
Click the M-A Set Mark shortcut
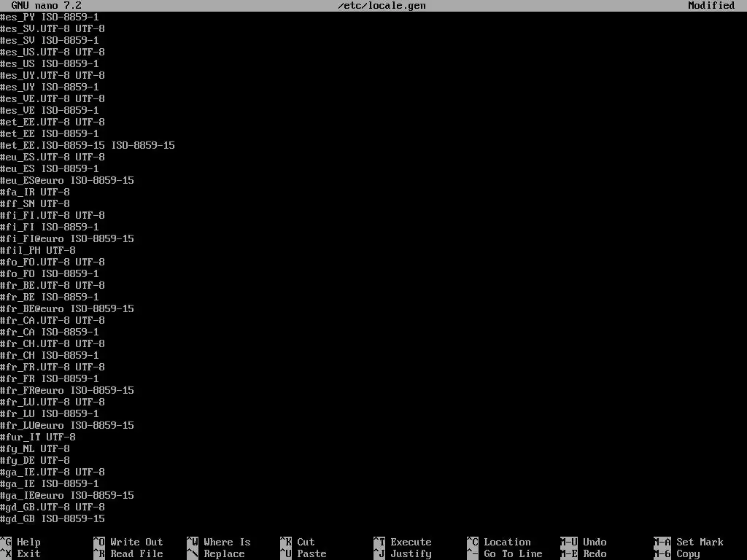tap(689, 542)
